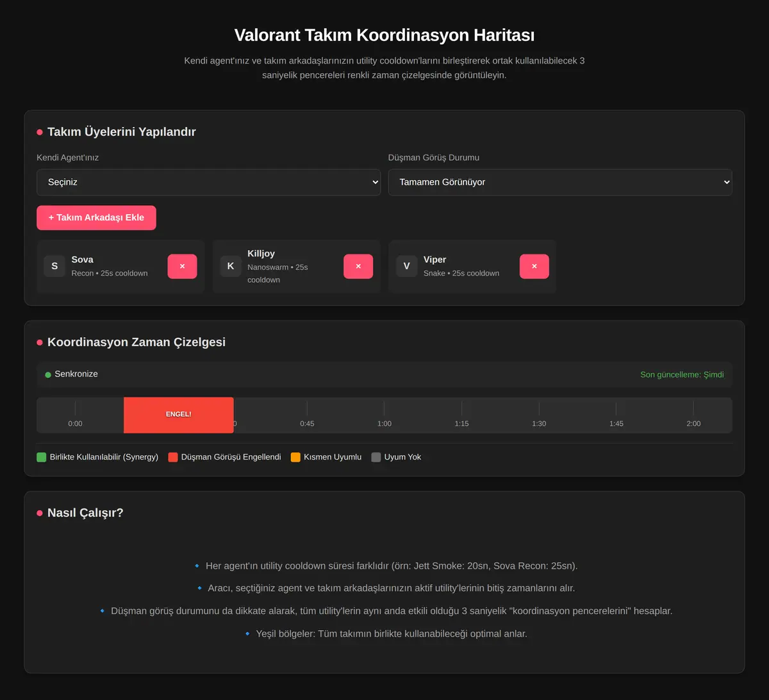Click the Recon • 25s cooldown text
Image resolution: width=769 pixels, height=700 pixels.
tap(110, 273)
